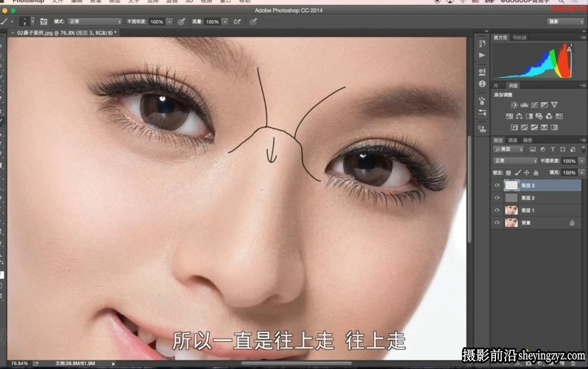Viewport: 588px width, 369px height.
Task: Filter layers by pixel layers
Action: click(x=533, y=149)
